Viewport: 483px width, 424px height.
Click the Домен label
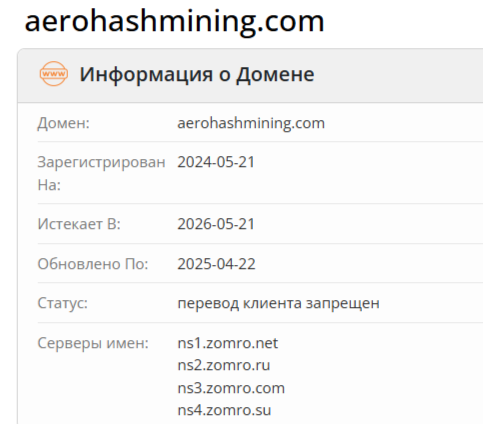tap(63, 123)
